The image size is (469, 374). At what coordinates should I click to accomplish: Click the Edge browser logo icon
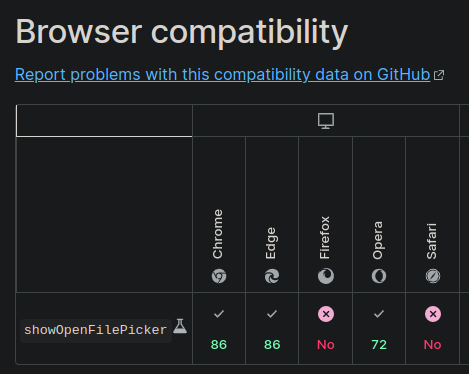tap(272, 276)
